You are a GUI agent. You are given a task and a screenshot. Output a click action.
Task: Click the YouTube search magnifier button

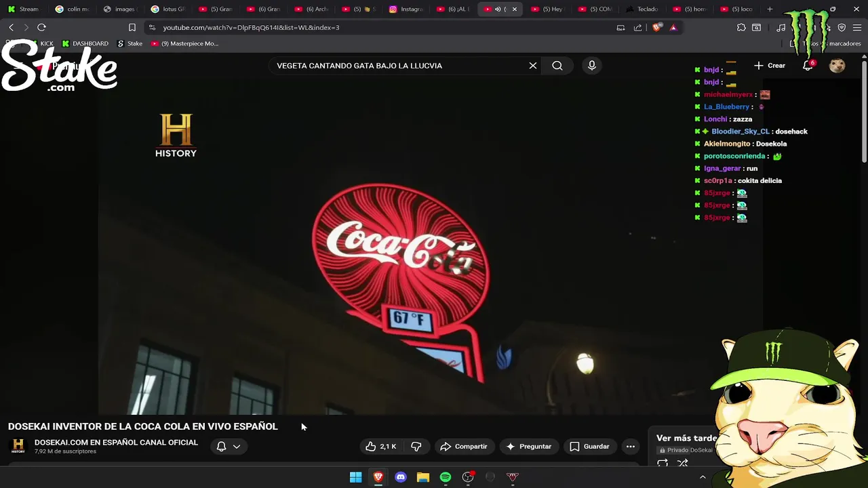pos(557,66)
